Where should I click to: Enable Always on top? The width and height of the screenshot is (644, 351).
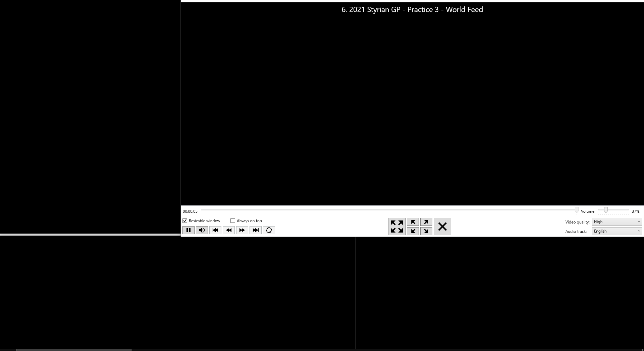click(232, 220)
